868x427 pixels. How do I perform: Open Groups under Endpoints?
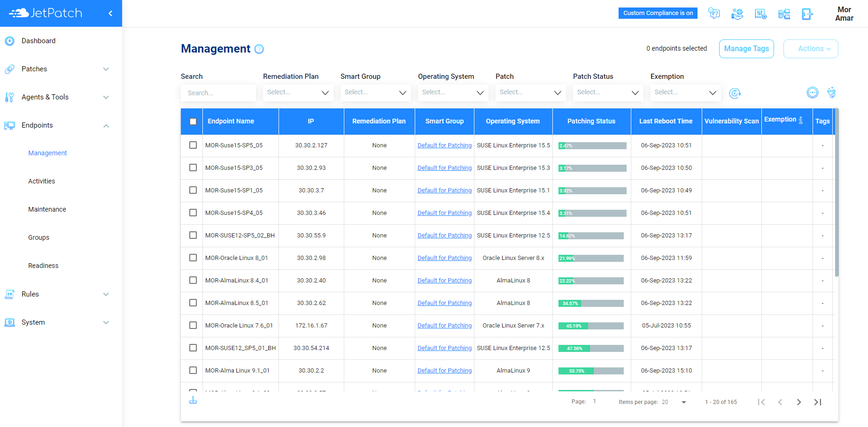(39, 237)
